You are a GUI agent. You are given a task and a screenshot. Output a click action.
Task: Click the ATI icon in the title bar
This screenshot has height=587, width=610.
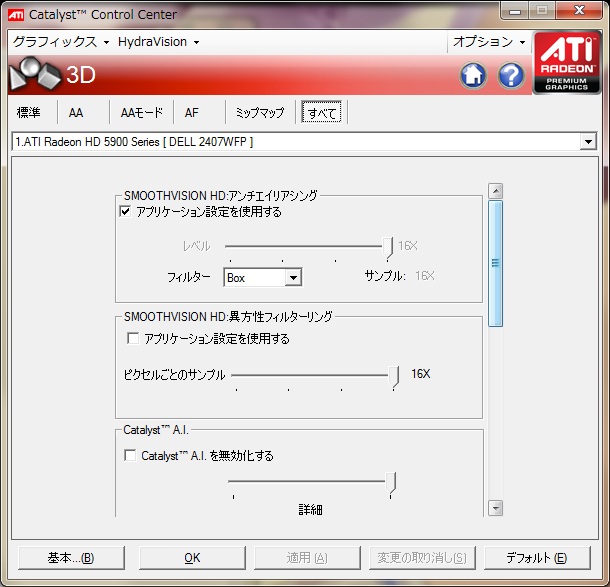(x=16, y=15)
